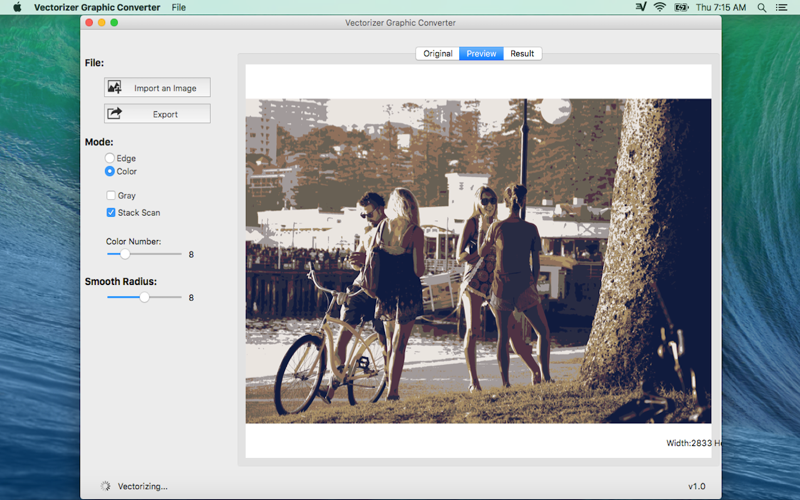The width and height of the screenshot is (800, 500).
Task: Open the Notification Center list icon
Action: pos(782,7)
